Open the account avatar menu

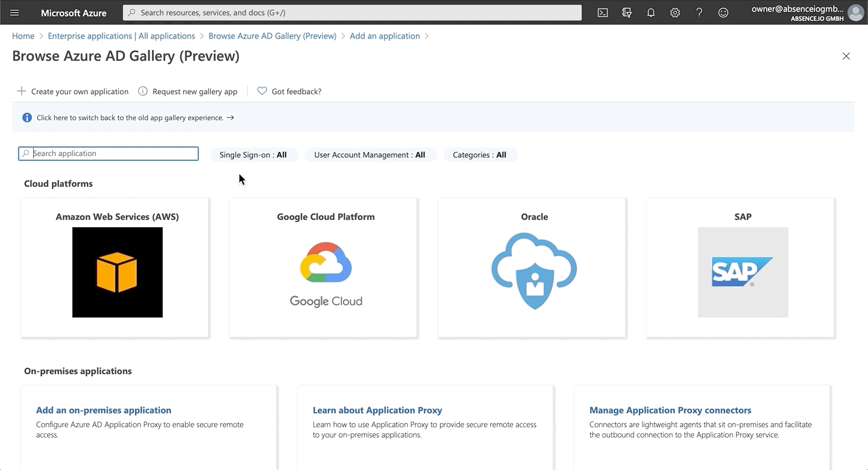[x=855, y=13]
